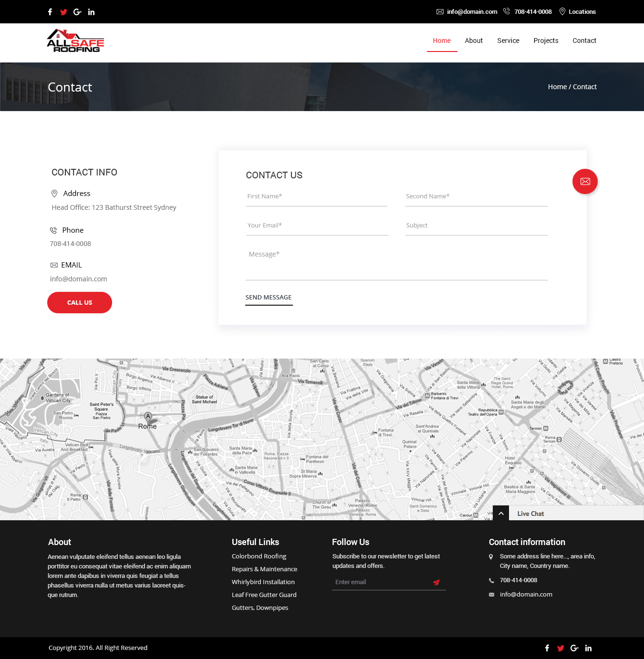
Task: Open Projects in main navigation
Action: (546, 41)
